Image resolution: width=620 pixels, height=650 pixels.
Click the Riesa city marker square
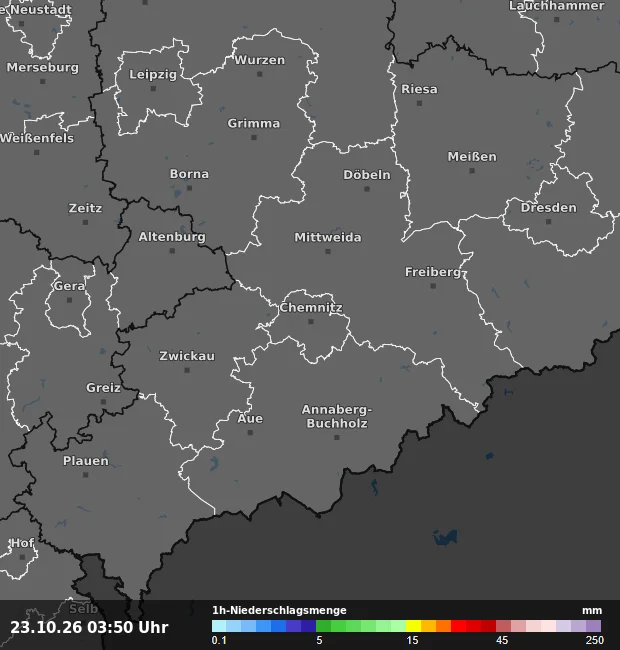pyautogui.click(x=419, y=103)
